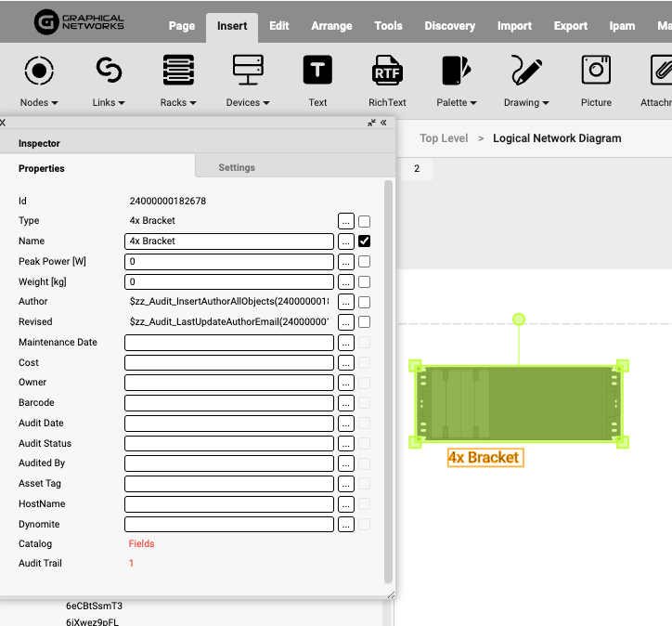Open the Arrange menu tab
Screen dimensions: 672x626
click(331, 26)
